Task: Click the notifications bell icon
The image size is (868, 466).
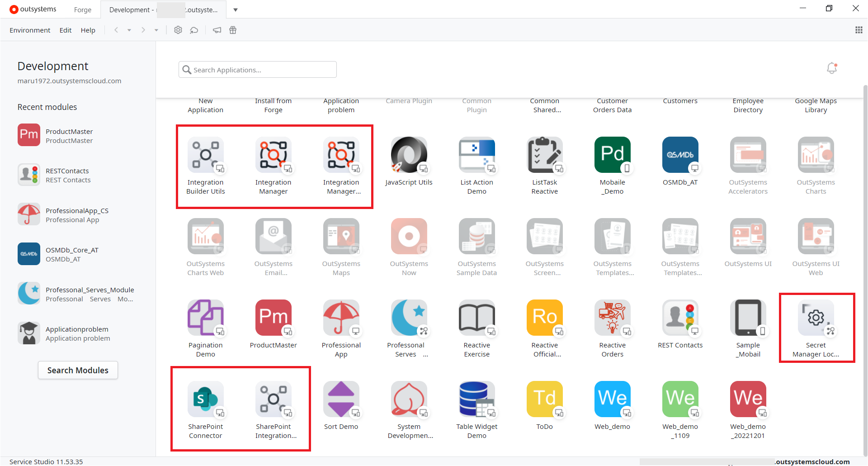Action: coord(831,68)
